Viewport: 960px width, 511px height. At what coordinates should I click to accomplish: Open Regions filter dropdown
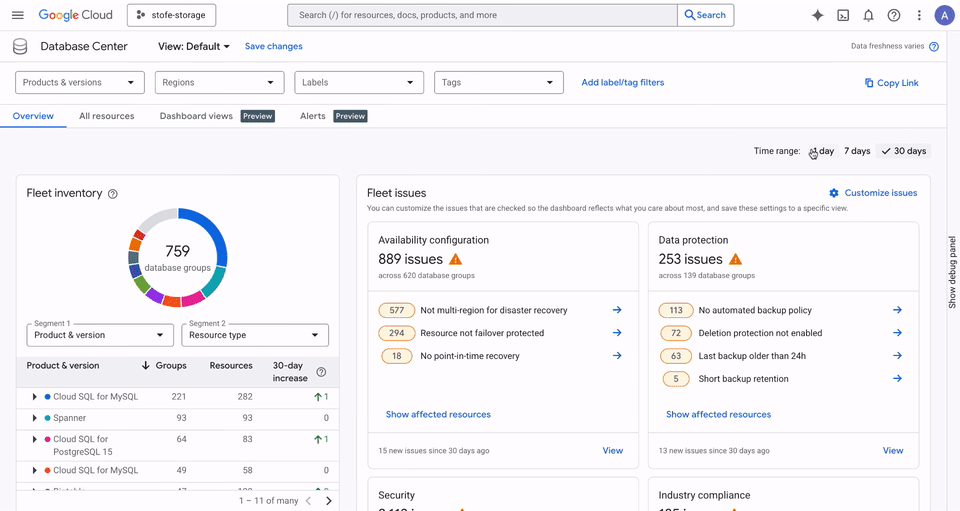pos(219,83)
